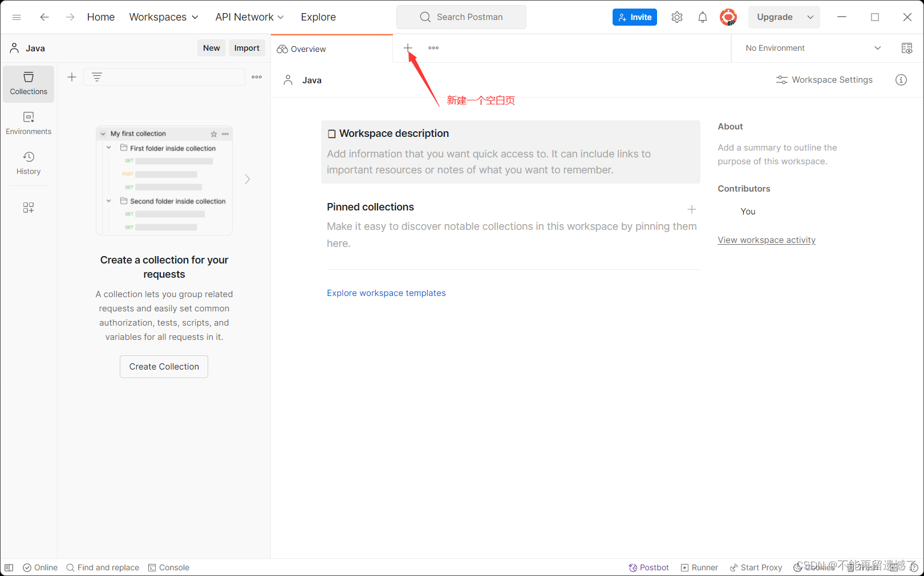
Task: Click the Java workspace title heading
Action: [312, 80]
